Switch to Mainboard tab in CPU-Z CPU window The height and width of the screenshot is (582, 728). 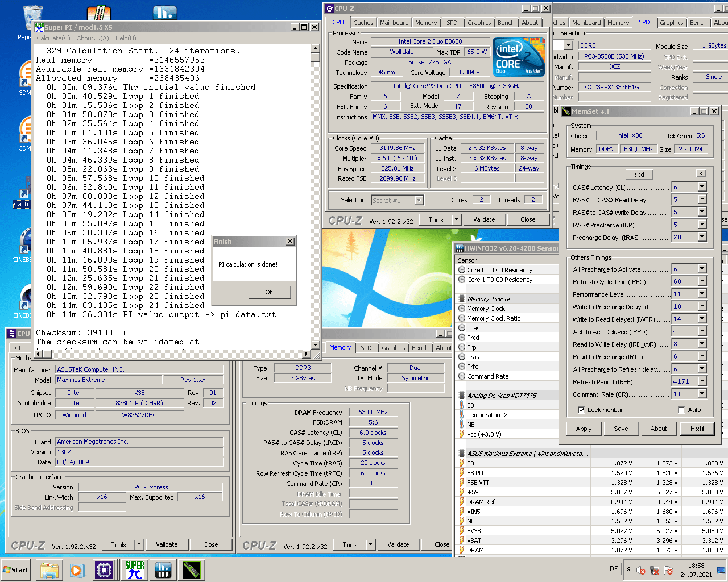pyautogui.click(x=394, y=23)
